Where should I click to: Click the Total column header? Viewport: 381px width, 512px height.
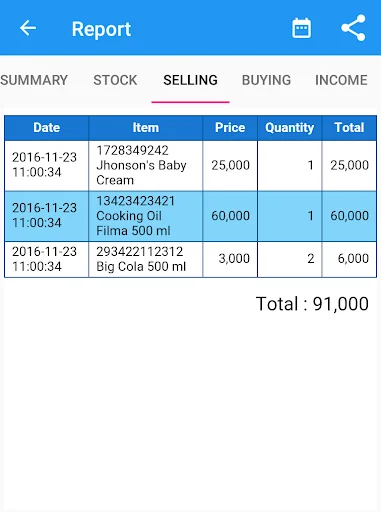[349, 128]
